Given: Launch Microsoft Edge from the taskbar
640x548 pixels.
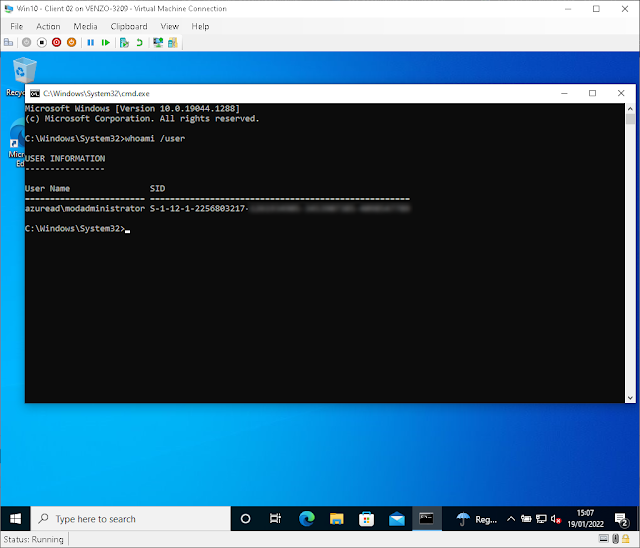Looking at the screenshot, I should click(x=307, y=519).
